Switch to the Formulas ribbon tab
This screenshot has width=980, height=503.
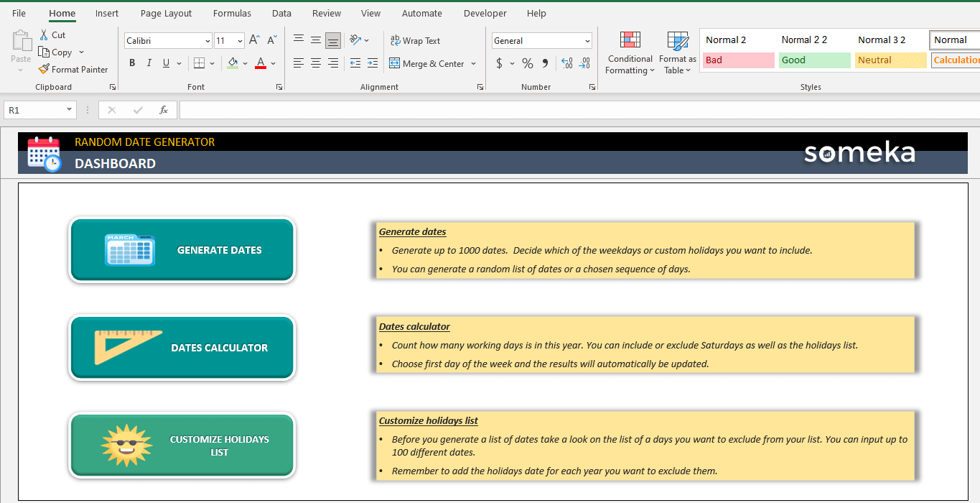[232, 13]
